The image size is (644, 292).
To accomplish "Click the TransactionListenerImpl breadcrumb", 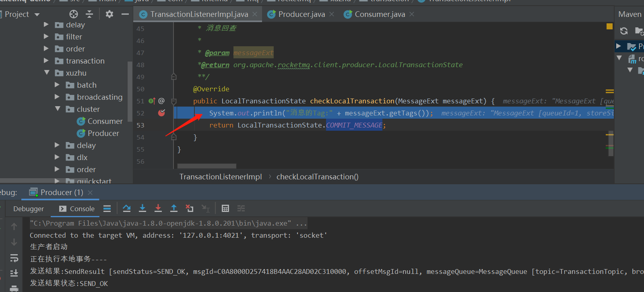I will click(221, 177).
